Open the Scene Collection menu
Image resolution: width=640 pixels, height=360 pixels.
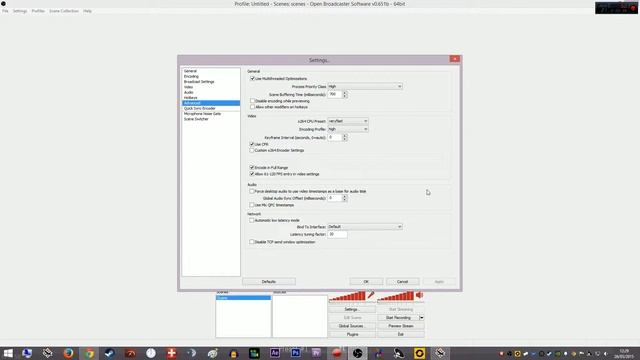64,11
